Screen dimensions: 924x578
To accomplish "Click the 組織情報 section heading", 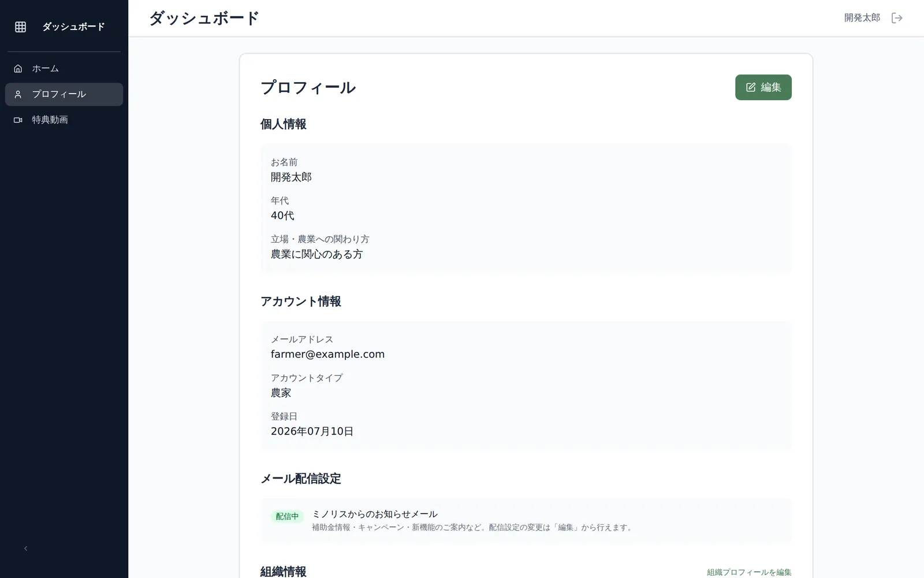I will click(x=283, y=572).
